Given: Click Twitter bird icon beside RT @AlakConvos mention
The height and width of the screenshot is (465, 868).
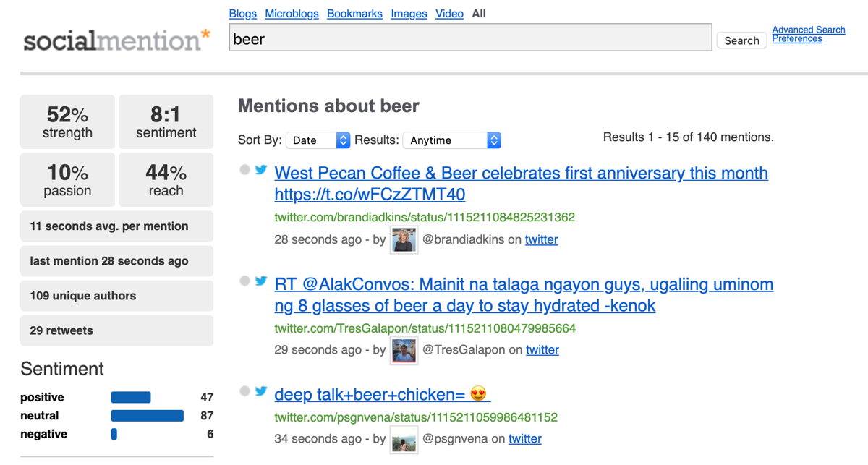Looking at the screenshot, I should pyautogui.click(x=261, y=281).
